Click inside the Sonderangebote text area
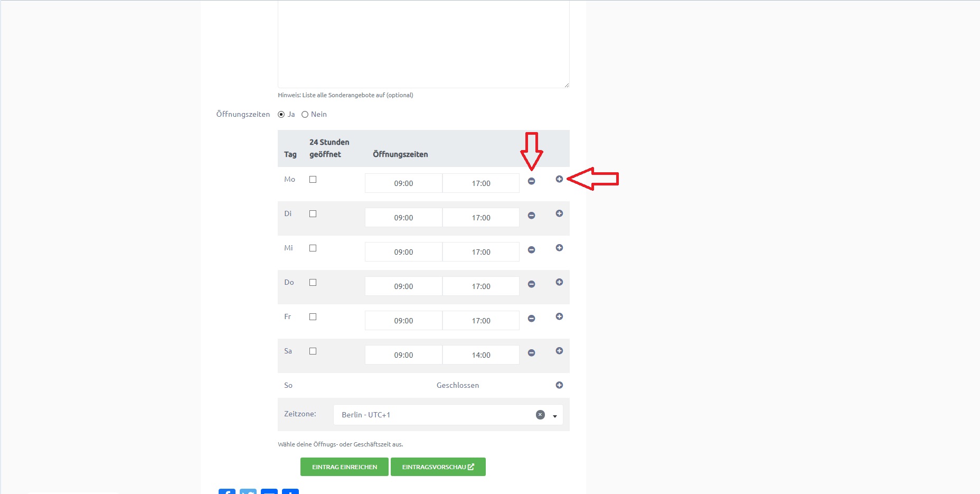The image size is (980, 494). [x=423, y=42]
